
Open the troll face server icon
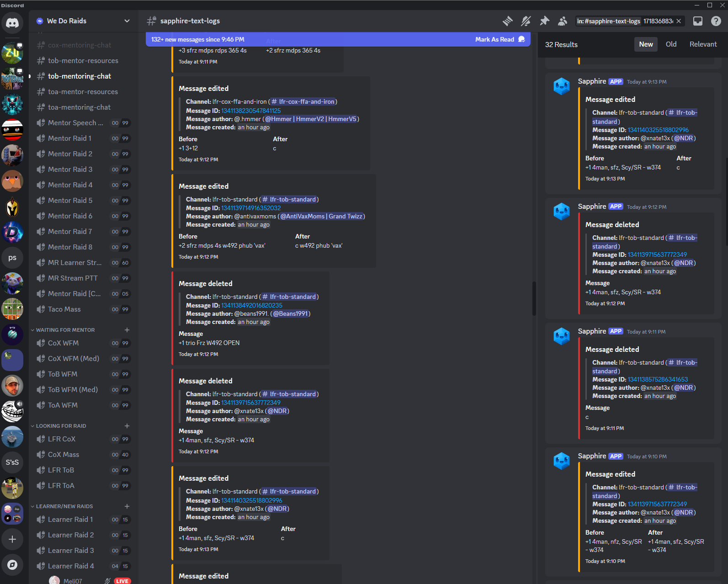point(12,411)
